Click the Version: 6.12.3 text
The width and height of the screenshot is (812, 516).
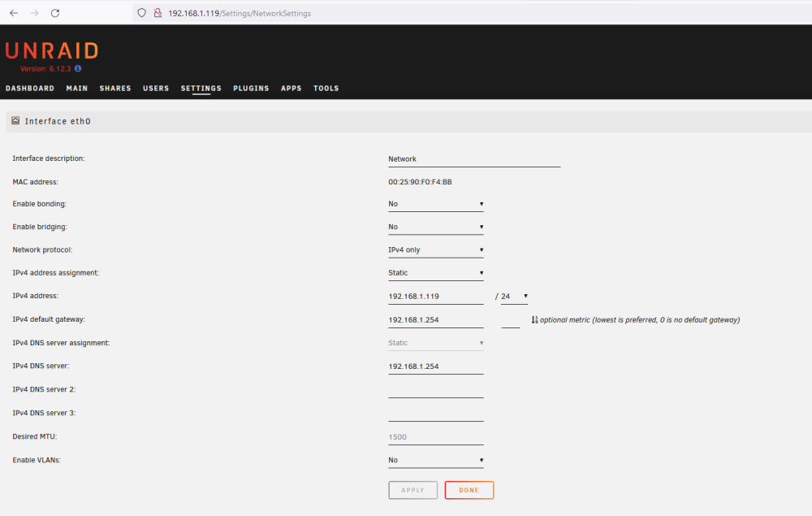click(45, 68)
